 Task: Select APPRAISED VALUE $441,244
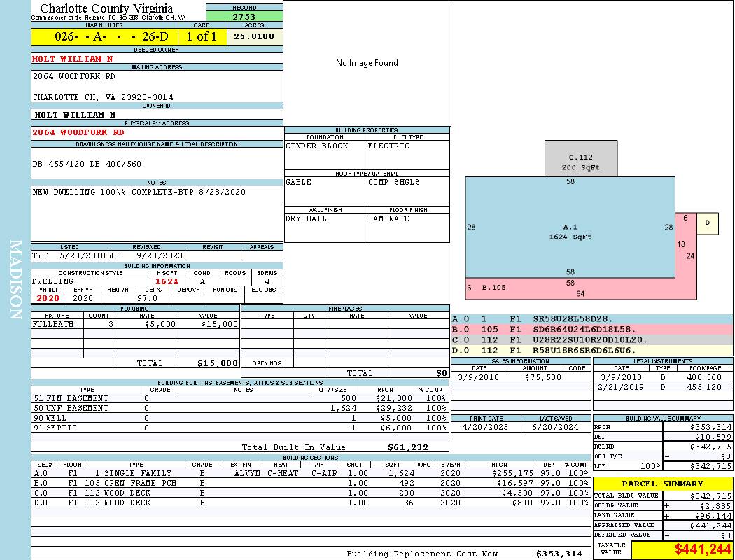(x=710, y=526)
